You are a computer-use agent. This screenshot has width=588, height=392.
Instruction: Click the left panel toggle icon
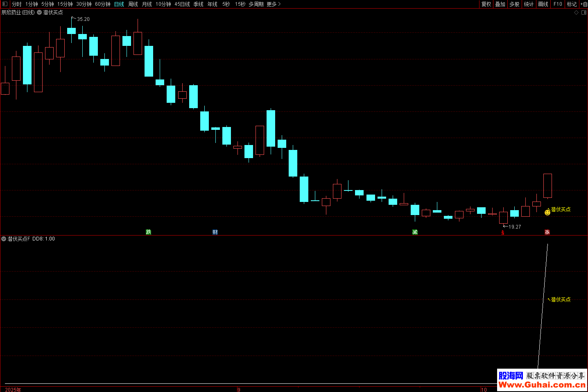(5, 4)
